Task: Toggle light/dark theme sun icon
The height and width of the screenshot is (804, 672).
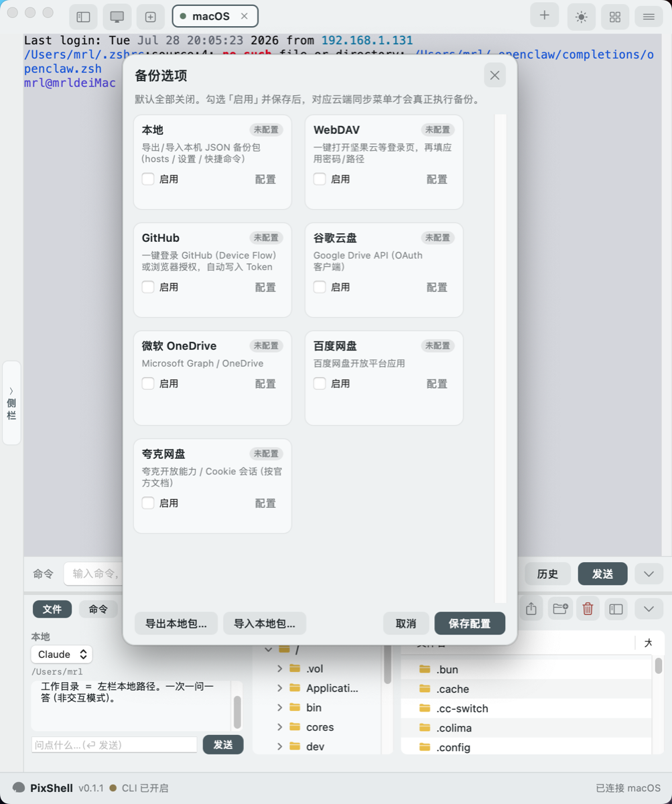Action: pyautogui.click(x=581, y=17)
